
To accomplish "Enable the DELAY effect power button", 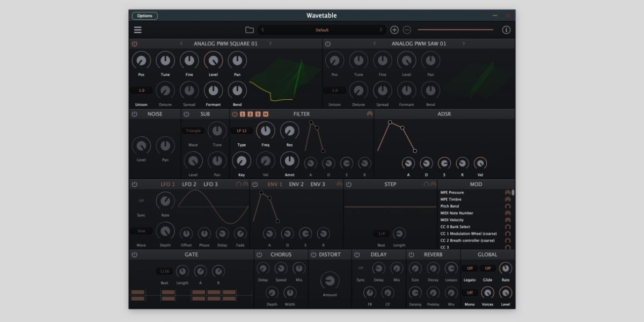I will (357, 254).
